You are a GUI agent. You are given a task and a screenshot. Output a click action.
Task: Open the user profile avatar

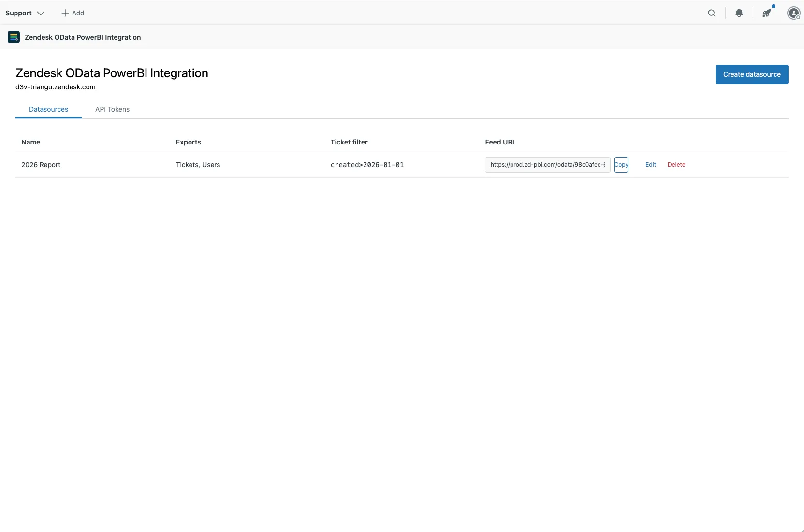coord(793,13)
